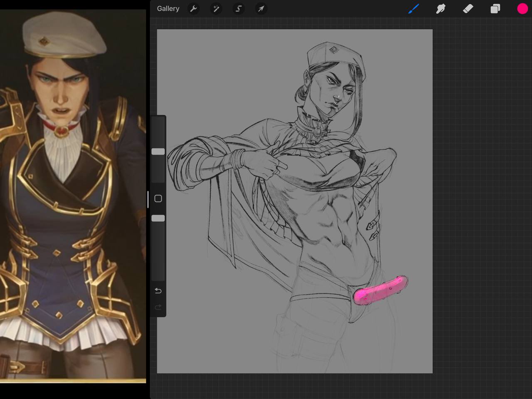Viewport: 532px width, 399px height.
Task: Open the Actions wrench menu
Action: click(193, 9)
